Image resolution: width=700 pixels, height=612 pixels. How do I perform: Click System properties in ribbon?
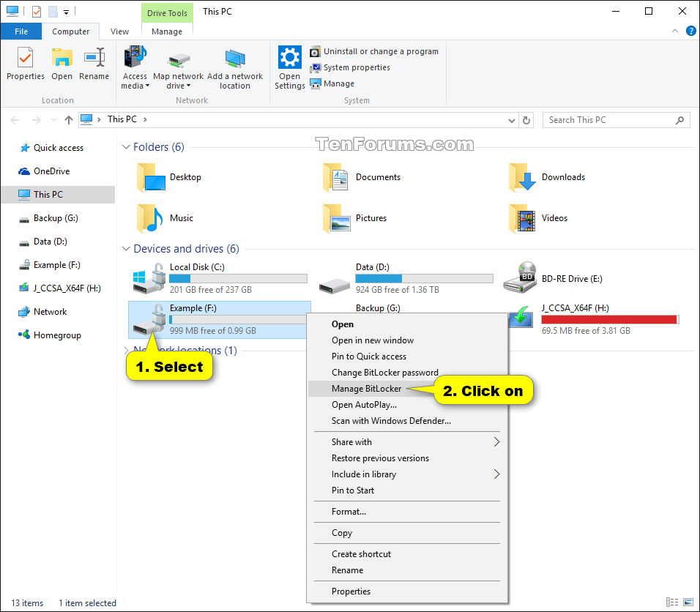tap(350, 67)
